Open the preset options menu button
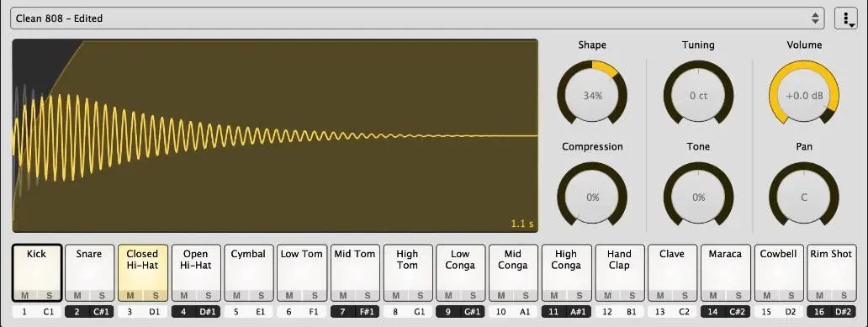The height and width of the screenshot is (327, 868). coord(846,18)
